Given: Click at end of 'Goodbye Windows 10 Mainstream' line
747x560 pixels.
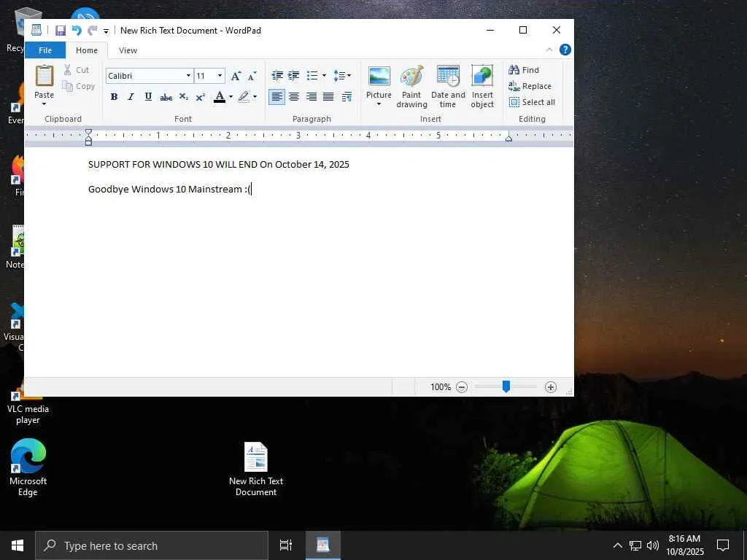Looking at the screenshot, I should 251,189.
